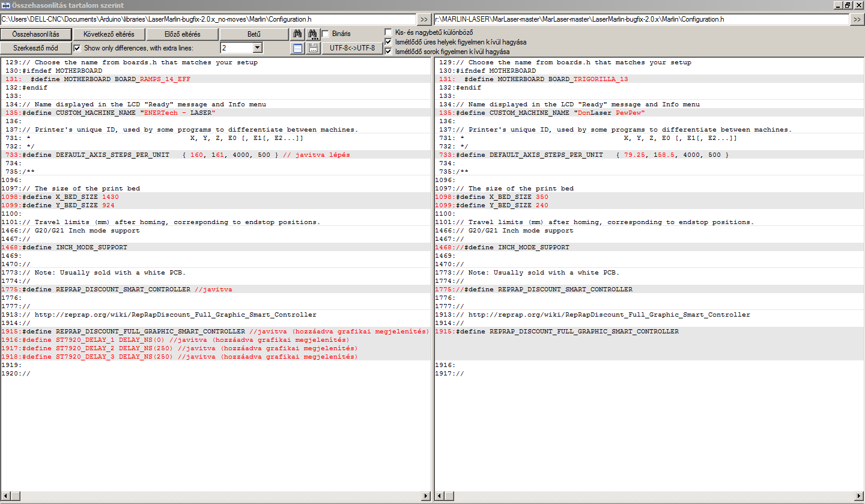Screen dimensions: 865x504
Task: Click left pane line with BOARD_RAMPS_14_EFF
Action: [216, 79]
